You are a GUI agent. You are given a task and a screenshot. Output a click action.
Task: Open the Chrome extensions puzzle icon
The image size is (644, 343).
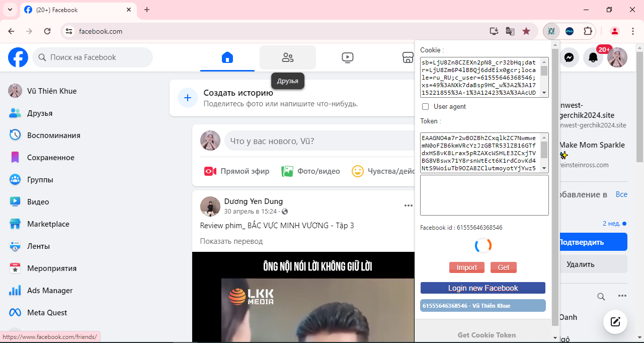[587, 31]
